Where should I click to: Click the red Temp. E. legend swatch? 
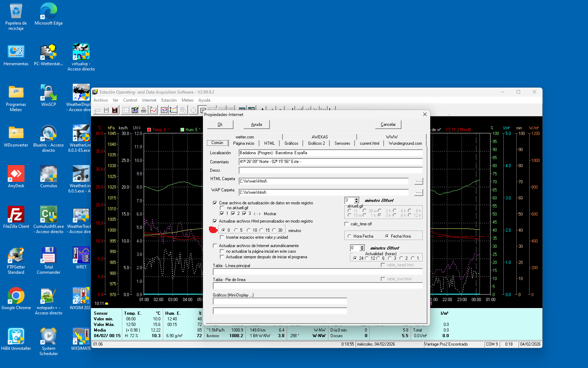(x=149, y=130)
